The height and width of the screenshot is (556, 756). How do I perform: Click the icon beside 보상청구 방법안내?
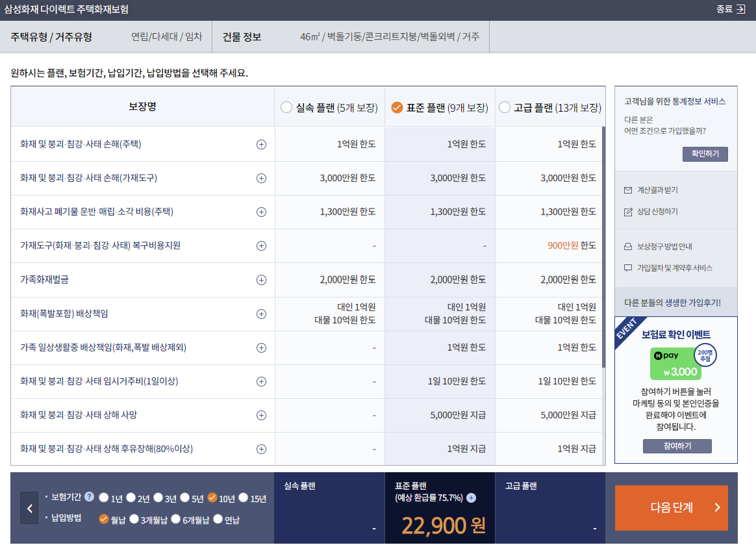tap(628, 246)
